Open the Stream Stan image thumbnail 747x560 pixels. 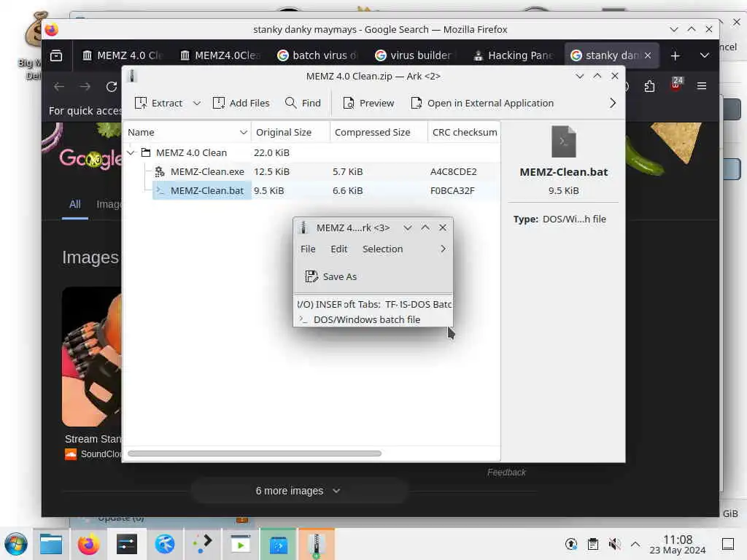click(x=92, y=357)
